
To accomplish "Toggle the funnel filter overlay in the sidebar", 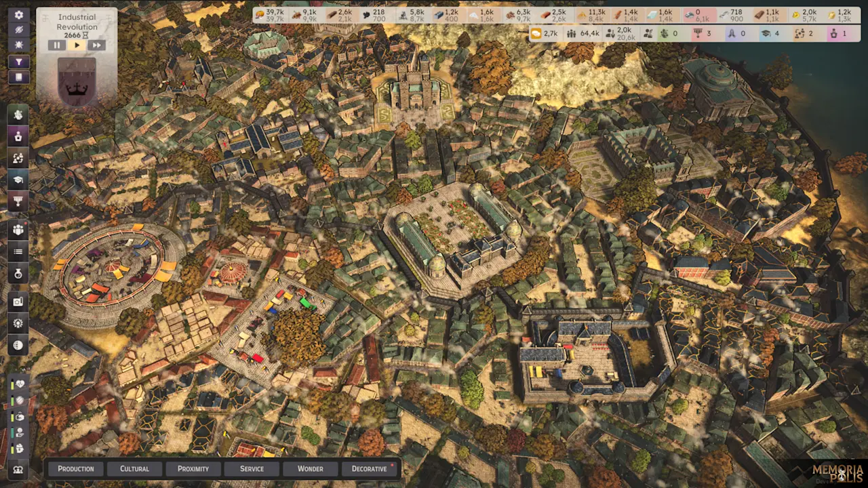I will point(18,62).
